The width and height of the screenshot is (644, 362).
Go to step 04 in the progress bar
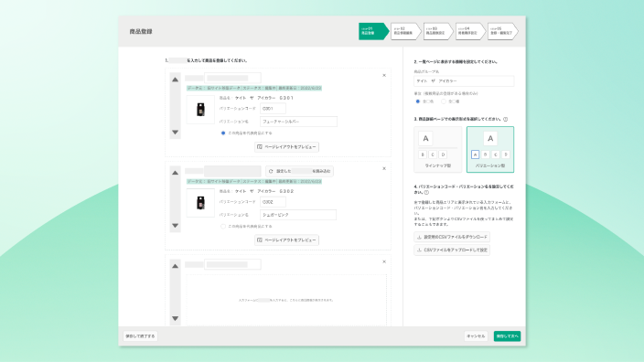pyautogui.click(x=470, y=31)
